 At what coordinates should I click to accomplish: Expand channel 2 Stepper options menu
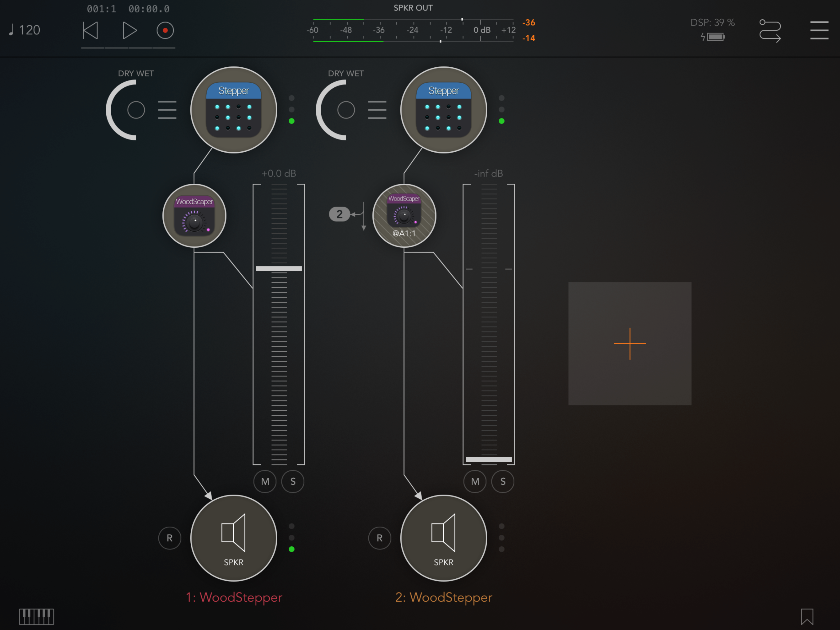pyautogui.click(x=377, y=110)
